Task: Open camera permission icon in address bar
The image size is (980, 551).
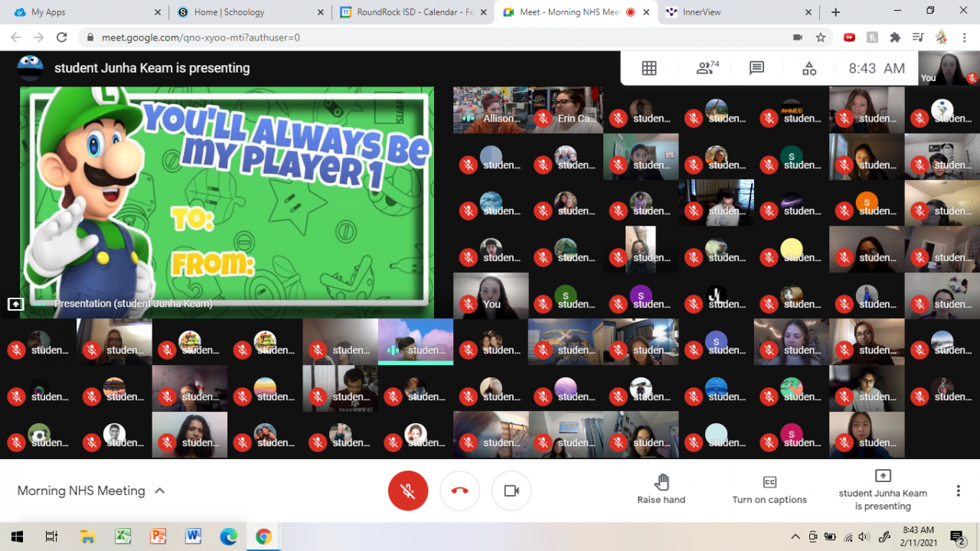Action: point(797,37)
